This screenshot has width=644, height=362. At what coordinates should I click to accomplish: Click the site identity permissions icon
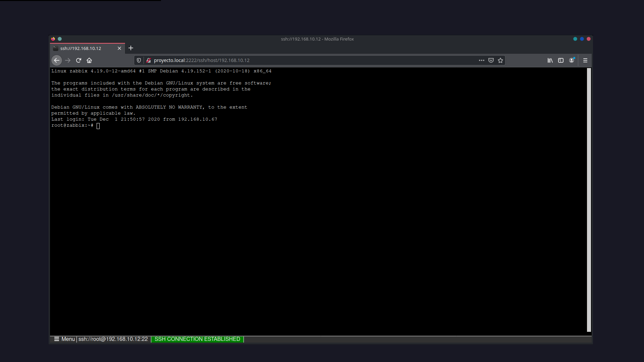[148, 60]
